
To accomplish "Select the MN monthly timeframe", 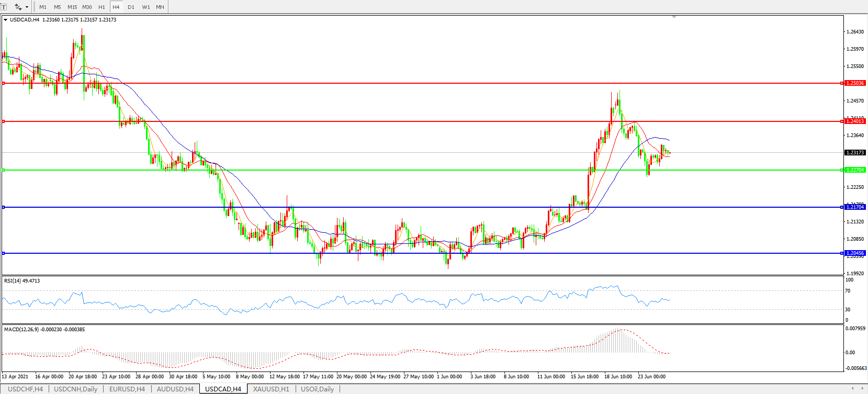I will [160, 7].
